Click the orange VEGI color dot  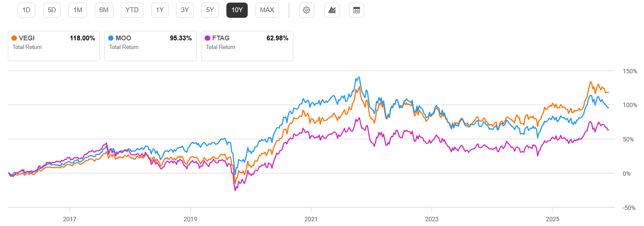(x=14, y=38)
